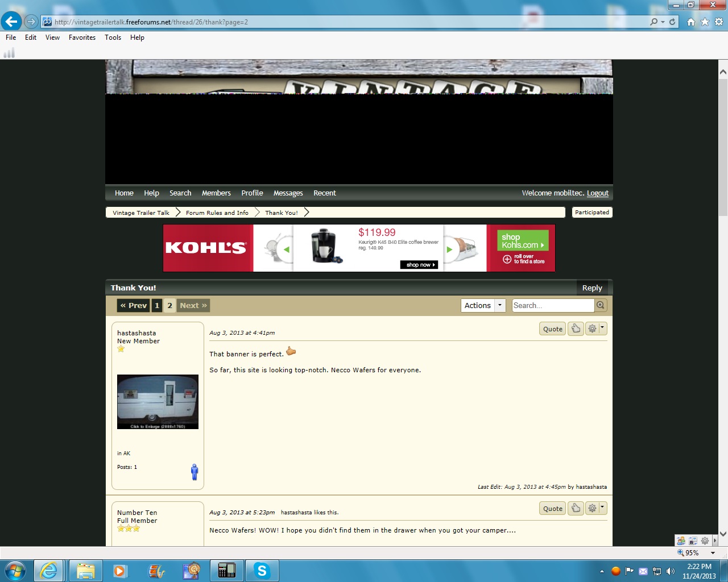Image resolution: width=728 pixels, height=582 pixels.
Task: Click the address bar search magnifier icon
Action: 653,22
